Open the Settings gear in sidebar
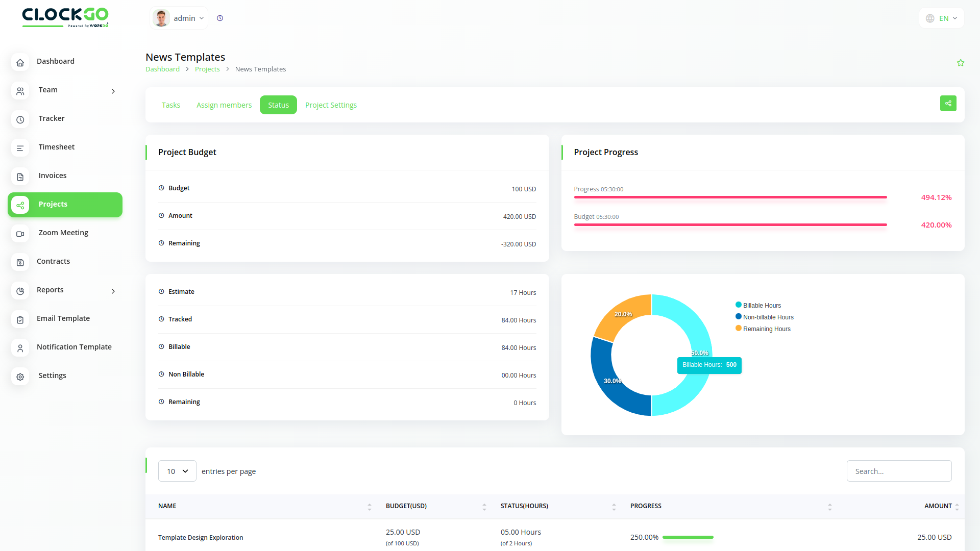This screenshot has width=980, height=551. (x=20, y=377)
